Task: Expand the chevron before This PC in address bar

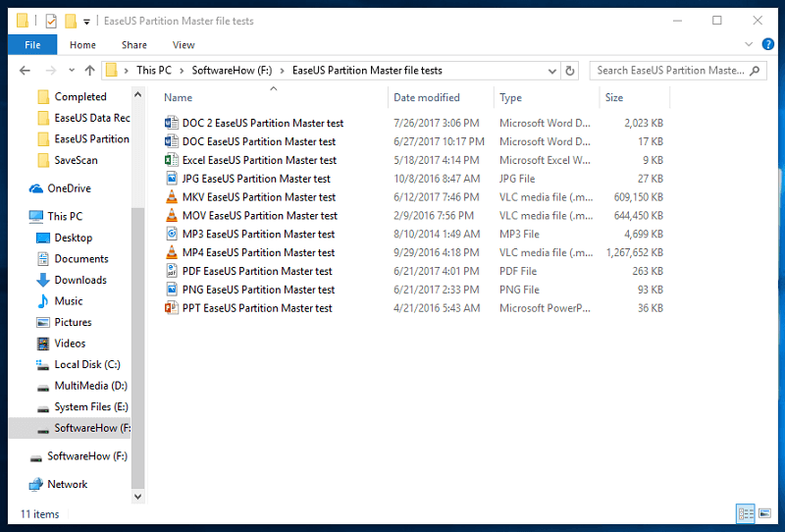Action: (x=127, y=71)
